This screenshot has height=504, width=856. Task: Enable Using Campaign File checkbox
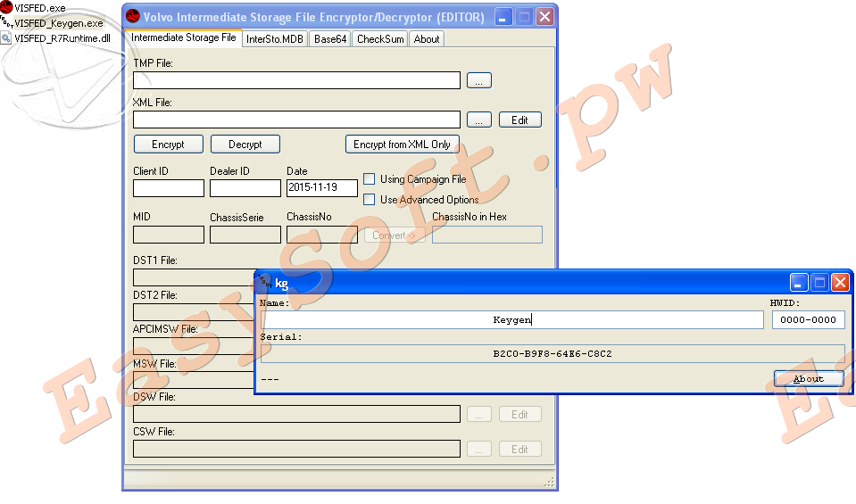click(x=370, y=179)
